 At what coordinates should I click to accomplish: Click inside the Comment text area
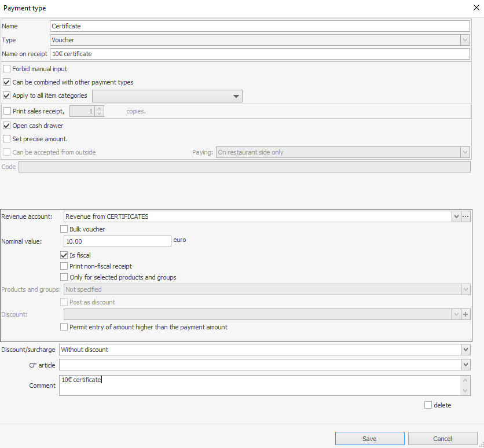(x=261, y=385)
